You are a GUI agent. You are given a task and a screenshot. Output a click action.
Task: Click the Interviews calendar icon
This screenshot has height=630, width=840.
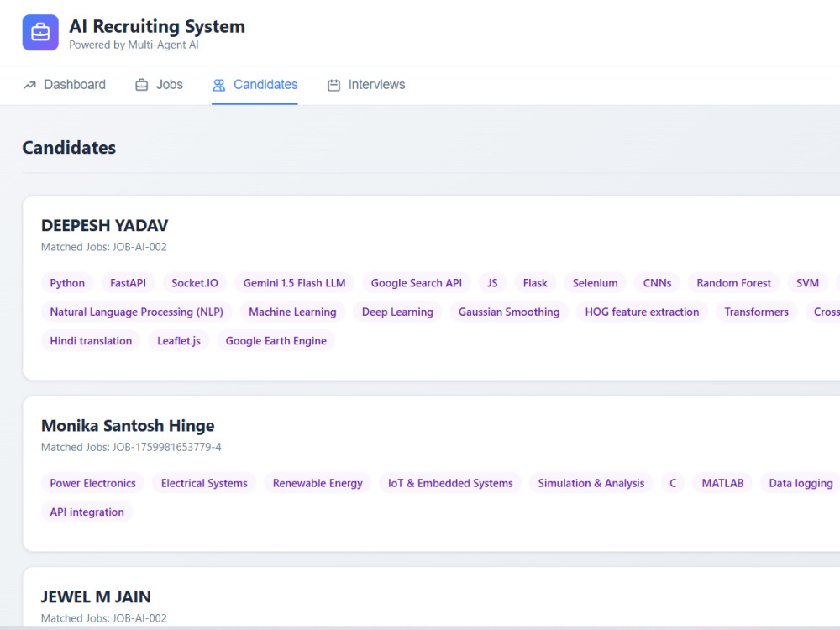[333, 85]
